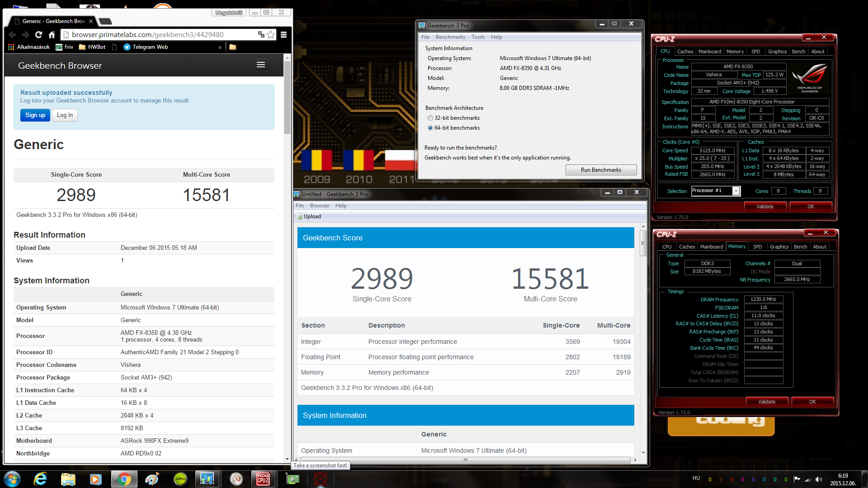The width and height of the screenshot is (868, 488).
Task: Click the MegaJohn5 profile button in Chrome
Action: (x=229, y=13)
